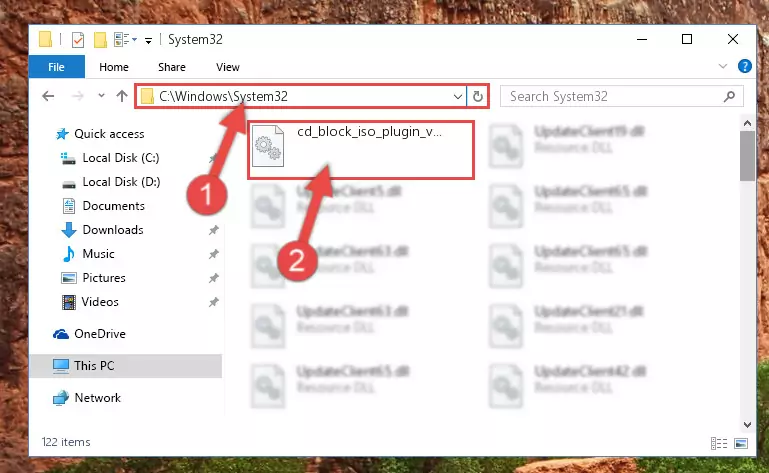Image resolution: width=769 pixels, height=473 pixels.
Task: Click the pin icon beside Videos
Action: pos(213,302)
